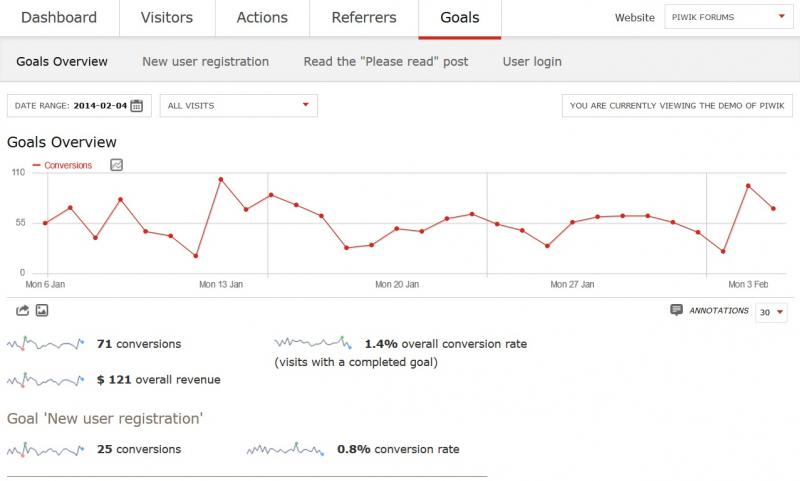800x481 pixels.
Task: Export the graph as an image icon
Action: (42, 310)
